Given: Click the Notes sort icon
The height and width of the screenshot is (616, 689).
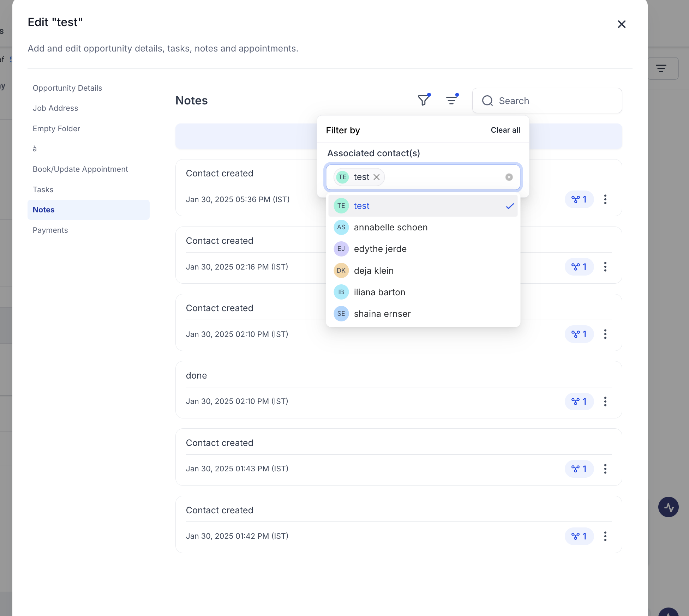Looking at the screenshot, I should [x=451, y=101].
